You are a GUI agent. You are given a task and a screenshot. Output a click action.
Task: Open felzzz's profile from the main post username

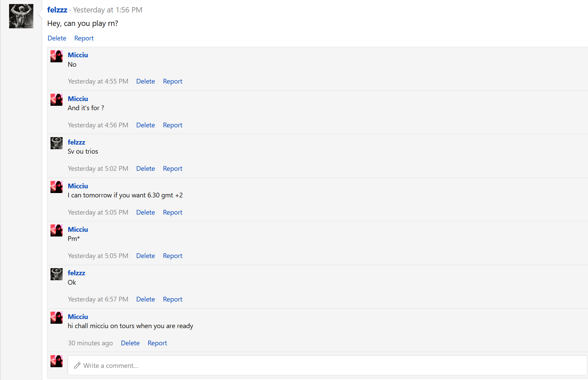pyautogui.click(x=57, y=10)
